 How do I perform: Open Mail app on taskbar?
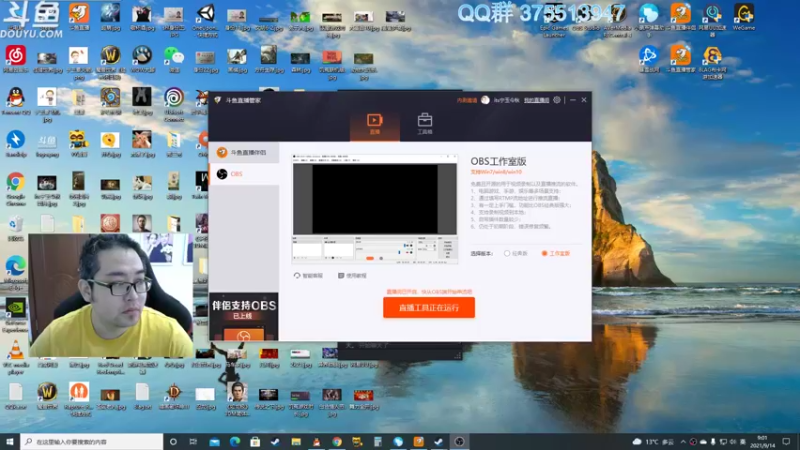(x=214, y=441)
